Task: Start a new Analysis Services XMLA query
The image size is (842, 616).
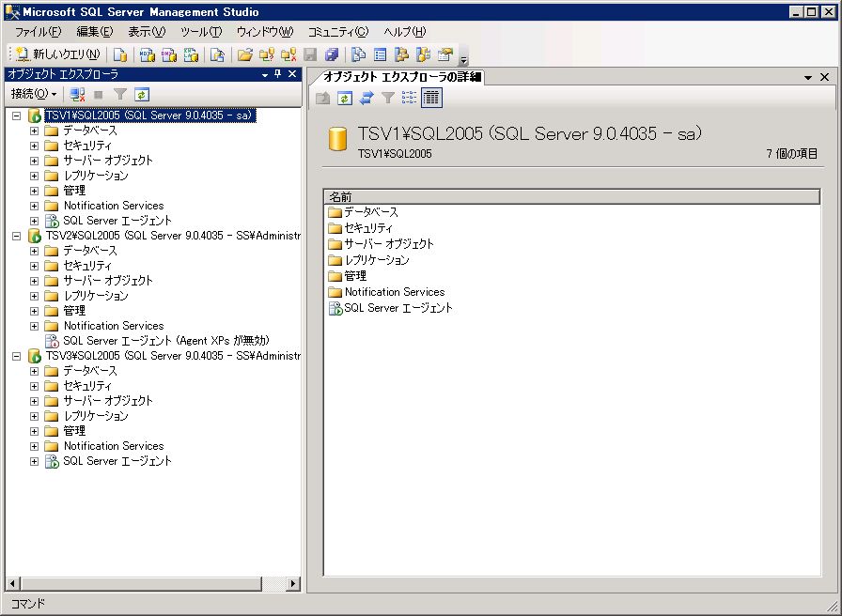Action: click(x=191, y=54)
